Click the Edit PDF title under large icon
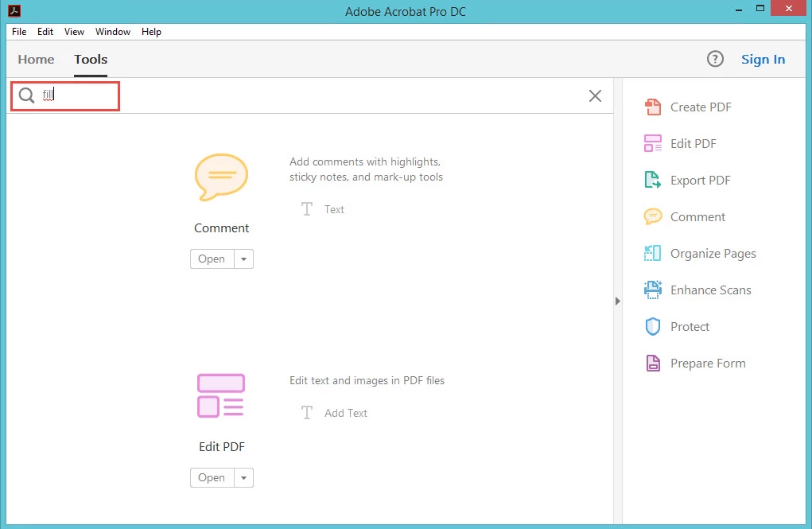This screenshot has height=529, width=812. [x=222, y=446]
